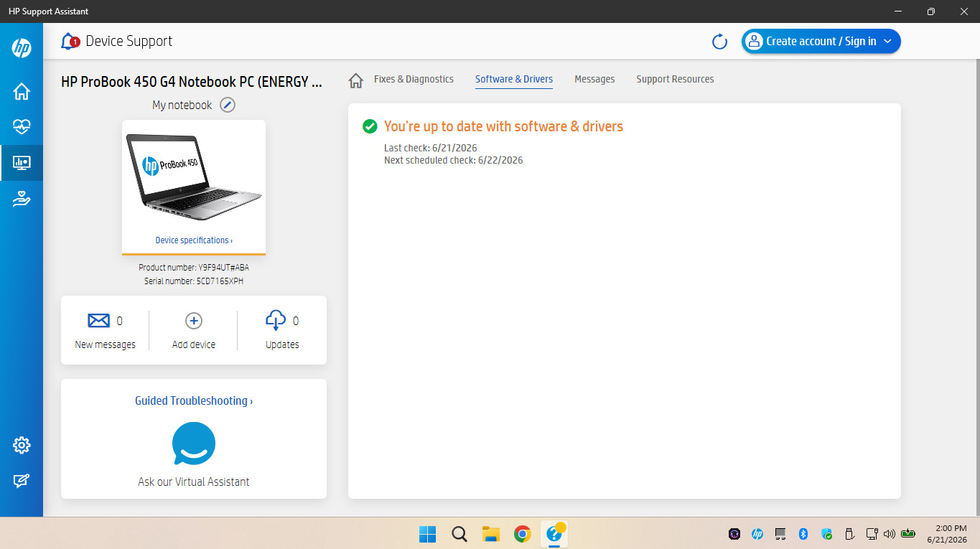Click the My notebook label
The width and height of the screenshot is (980, 549).
(182, 105)
